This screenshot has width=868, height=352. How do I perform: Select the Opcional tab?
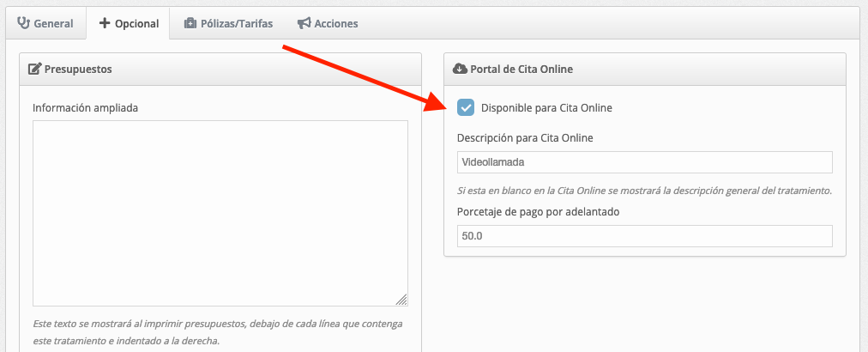129,24
